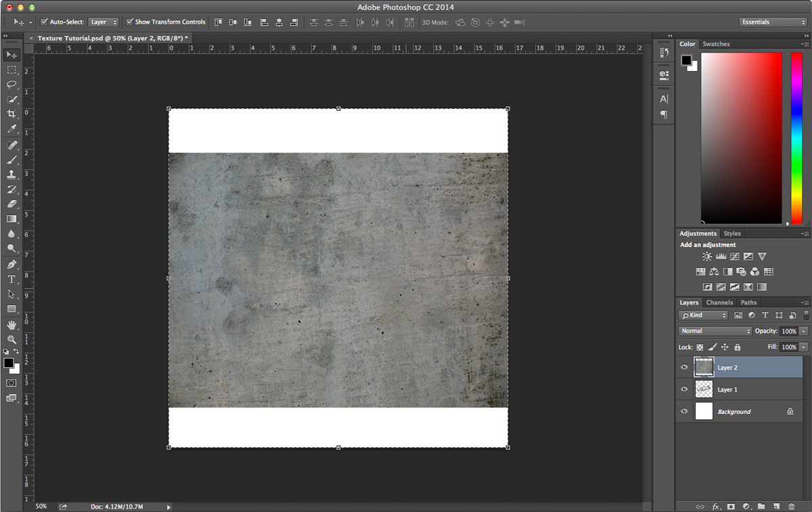Open the Opacity dropdown arrow

803,331
